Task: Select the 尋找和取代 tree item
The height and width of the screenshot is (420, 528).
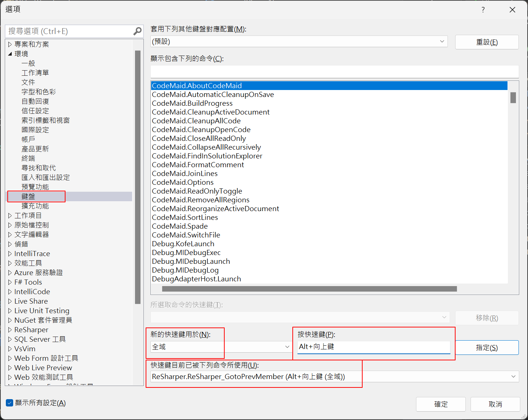Action: pyautogui.click(x=38, y=168)
